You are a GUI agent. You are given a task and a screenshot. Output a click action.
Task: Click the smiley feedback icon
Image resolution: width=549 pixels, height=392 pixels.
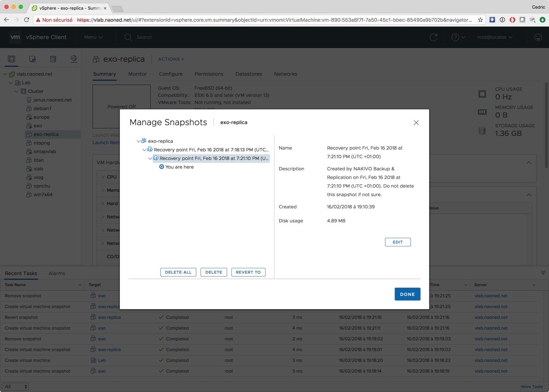(x=538, y=37)
